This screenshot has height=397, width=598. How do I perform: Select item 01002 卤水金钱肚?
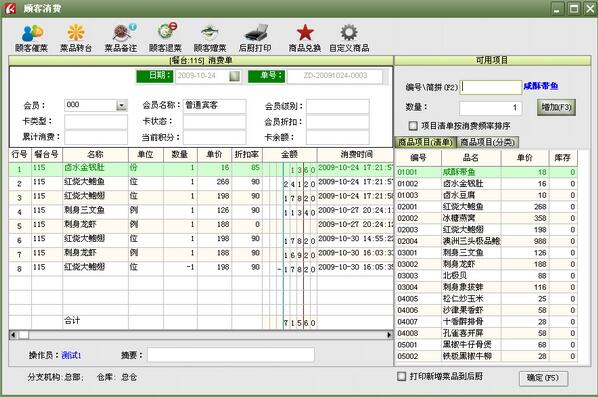[486, 183]
